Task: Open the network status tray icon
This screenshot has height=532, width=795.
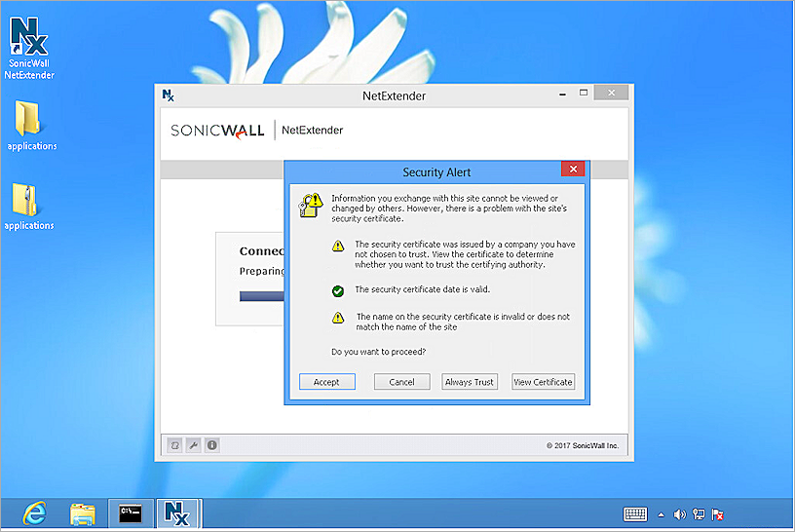Action: point(699,514)
